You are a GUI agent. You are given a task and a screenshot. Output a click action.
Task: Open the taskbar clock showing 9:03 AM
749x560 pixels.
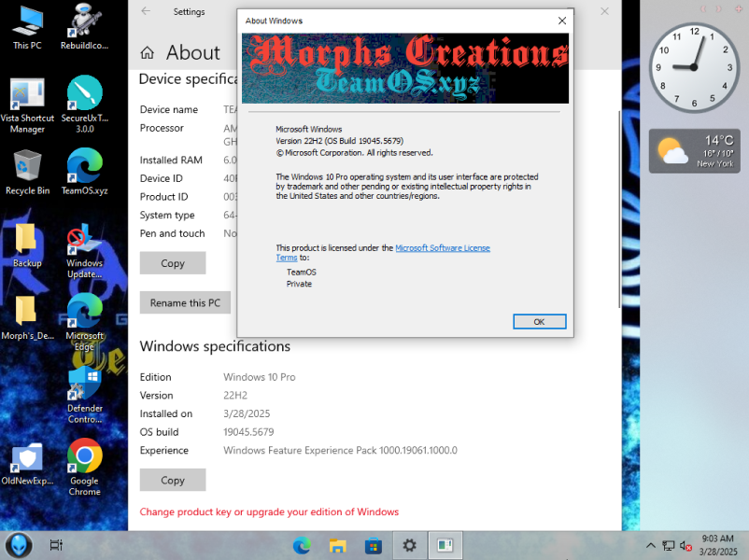coord(718,545)
